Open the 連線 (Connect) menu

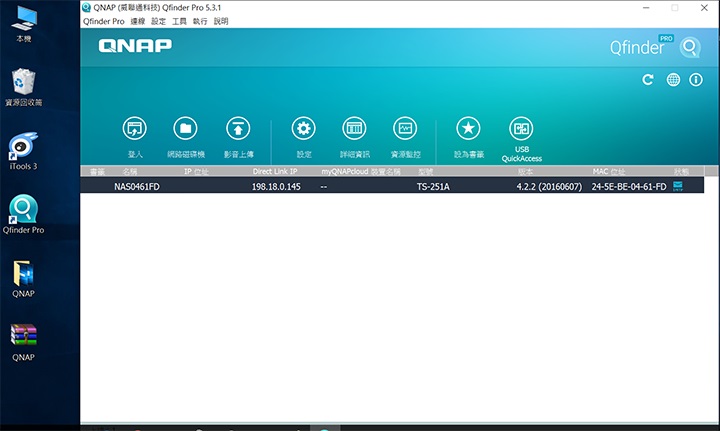pyautogui.click(x=138, y=21)
